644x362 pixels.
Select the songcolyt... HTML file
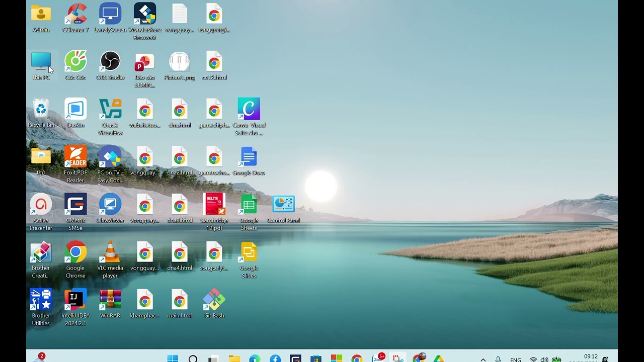click(214, 256)
